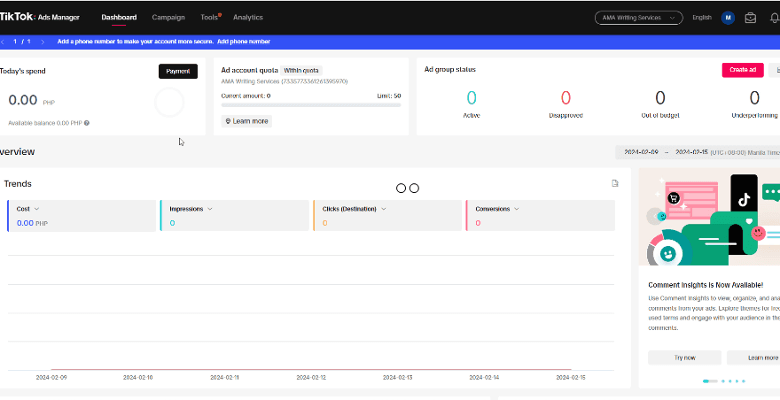Click Add phone number link

244,42
